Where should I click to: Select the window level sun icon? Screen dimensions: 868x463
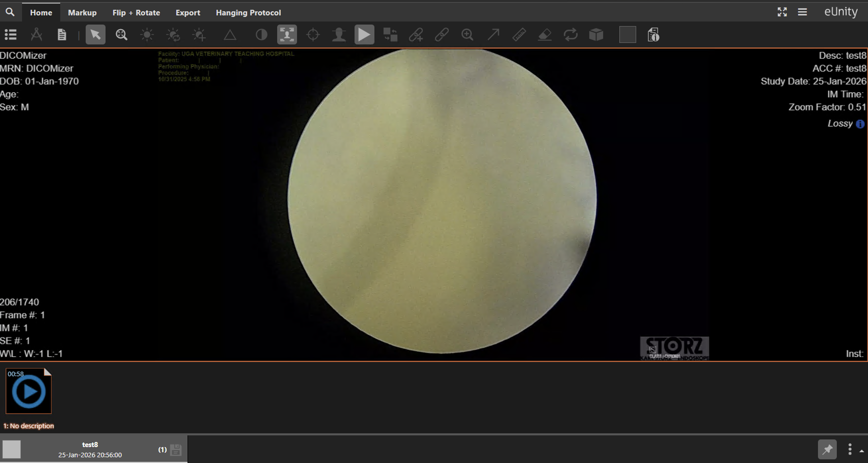[x=147, y=34]
